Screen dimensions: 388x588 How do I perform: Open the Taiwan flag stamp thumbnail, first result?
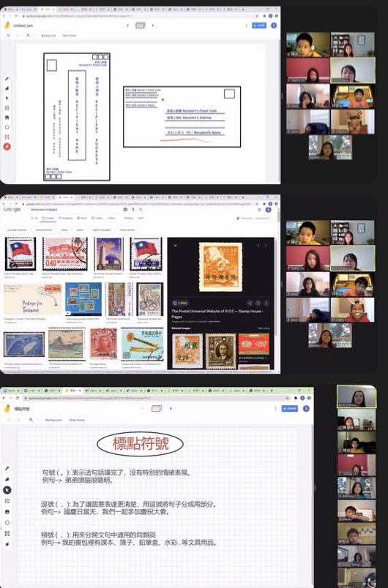click(20, 254)
